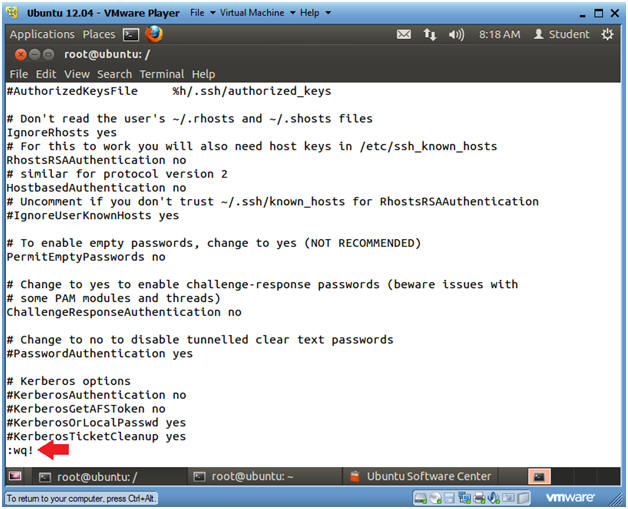Open the VMware Player File dropdown menu

tap(202, 13)
